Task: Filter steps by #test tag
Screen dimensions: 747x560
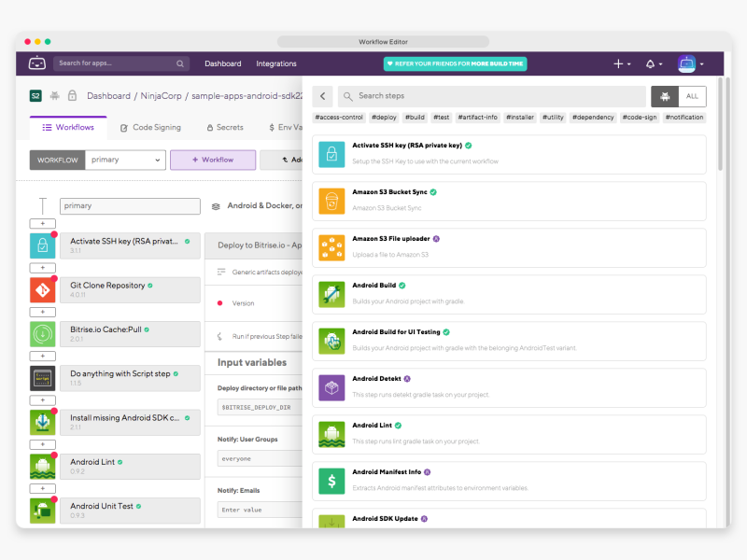Action: [x=441, y=118]
